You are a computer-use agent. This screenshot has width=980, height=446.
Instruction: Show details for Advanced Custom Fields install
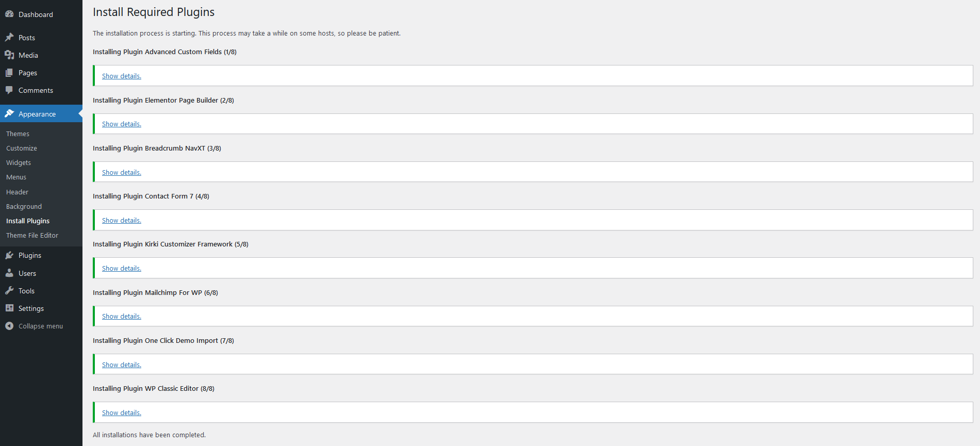click(122, 76)
